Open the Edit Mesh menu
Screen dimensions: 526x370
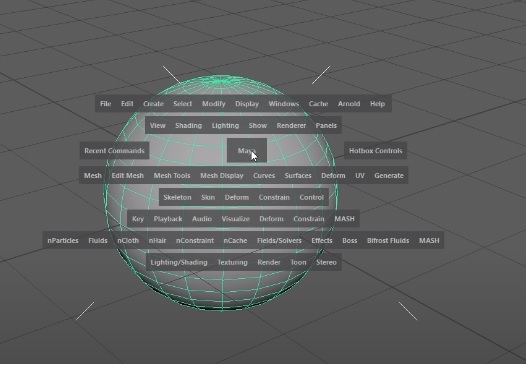(127, 175)
